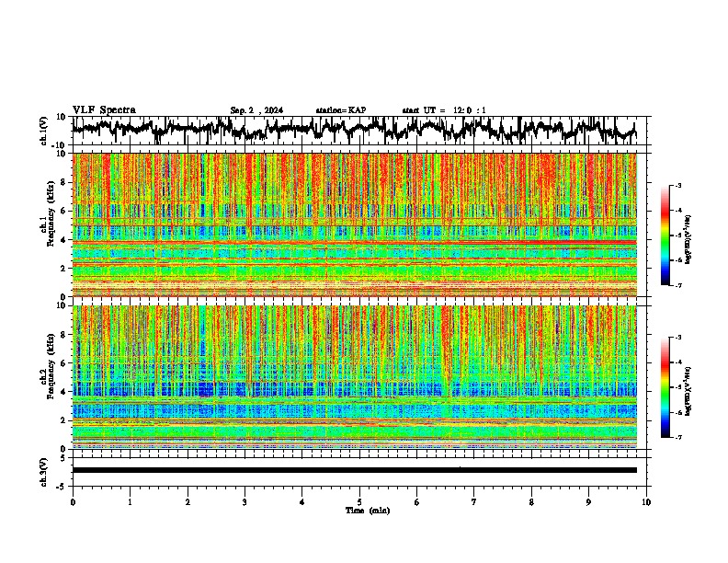Click the '8' kHz tick on ch.2 spectrogram axis
The height and width of the screenshot is (563, 728).
click(64, 335)
